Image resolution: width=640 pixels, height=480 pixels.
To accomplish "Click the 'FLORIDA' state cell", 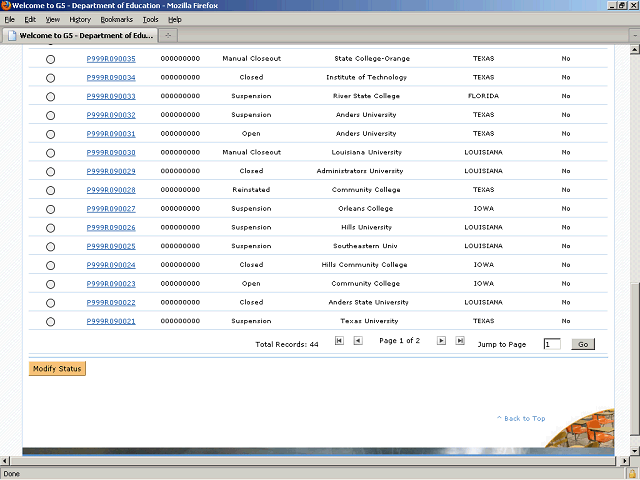I will [483, 96].
